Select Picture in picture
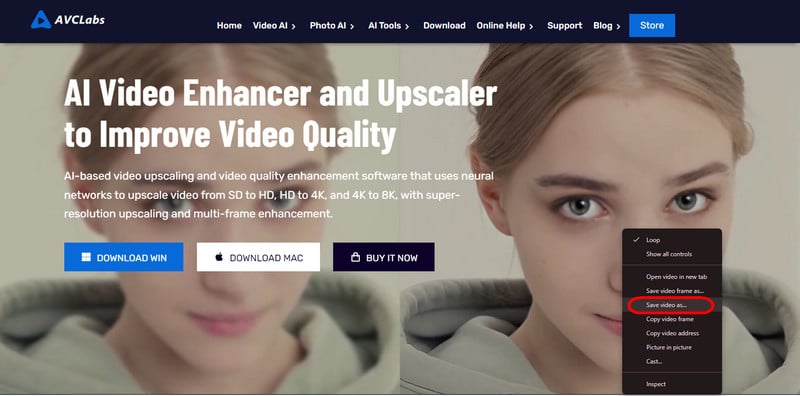The image size is (800, 396). 672,348
